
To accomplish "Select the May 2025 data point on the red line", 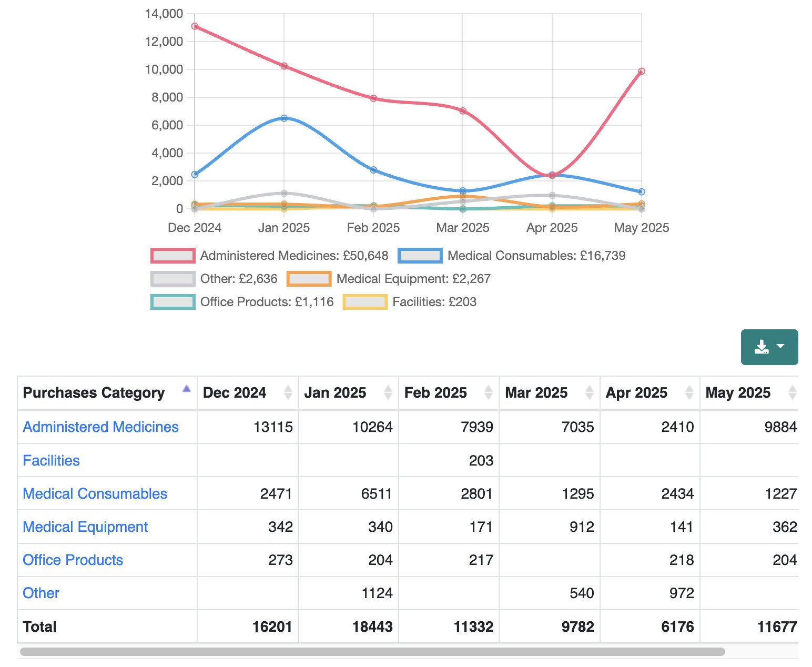I will tap(641, 70).
